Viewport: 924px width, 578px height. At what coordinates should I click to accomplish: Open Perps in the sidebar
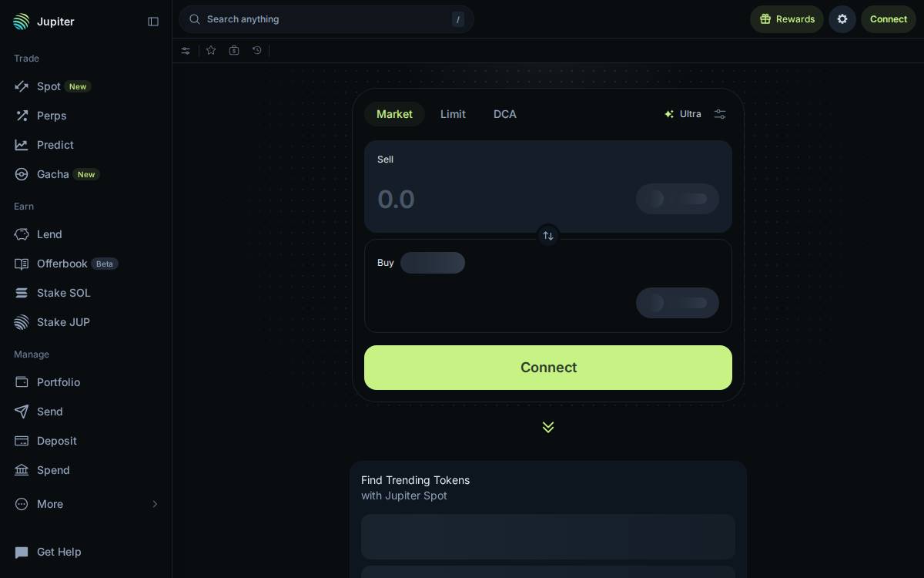[x=85, y=116]
